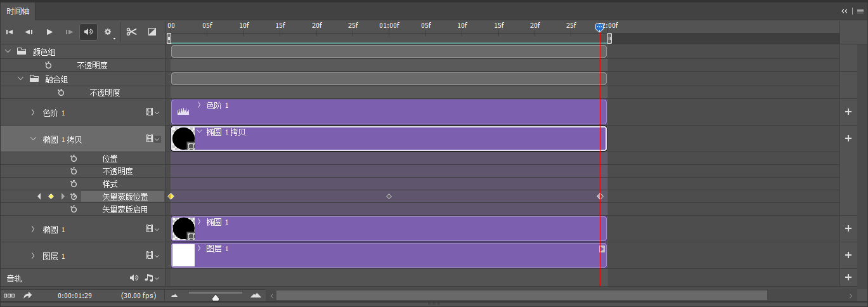Choose a transition with the fade icon
Viewport: 868px width, 307px height.
click(x=152, y=32)
